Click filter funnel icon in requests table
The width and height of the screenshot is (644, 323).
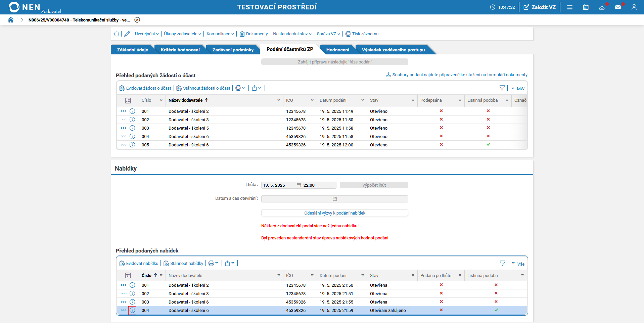coord(502,88)
